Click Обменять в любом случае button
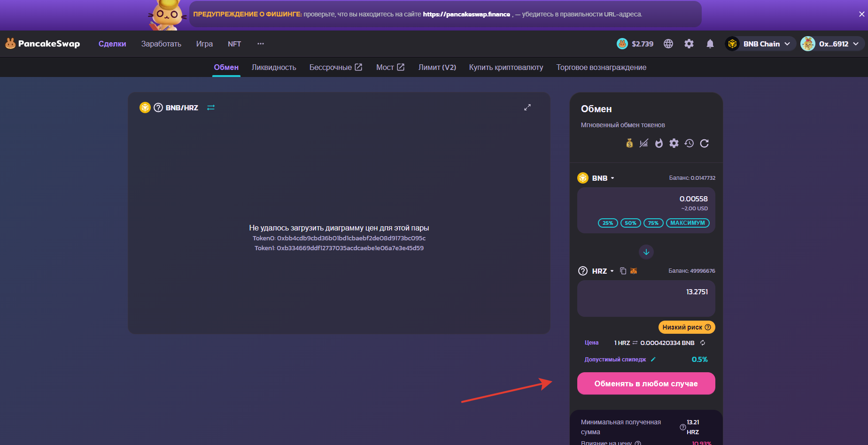The height and width of the screenshot is (445, 868). pyautogui.click(x=646, y=384)
